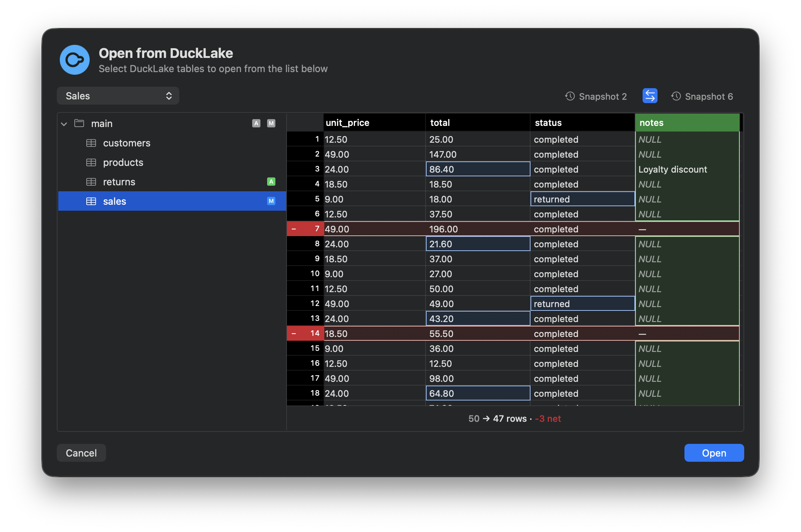Click the NULL notes cell in row 1

pos(687,139)
